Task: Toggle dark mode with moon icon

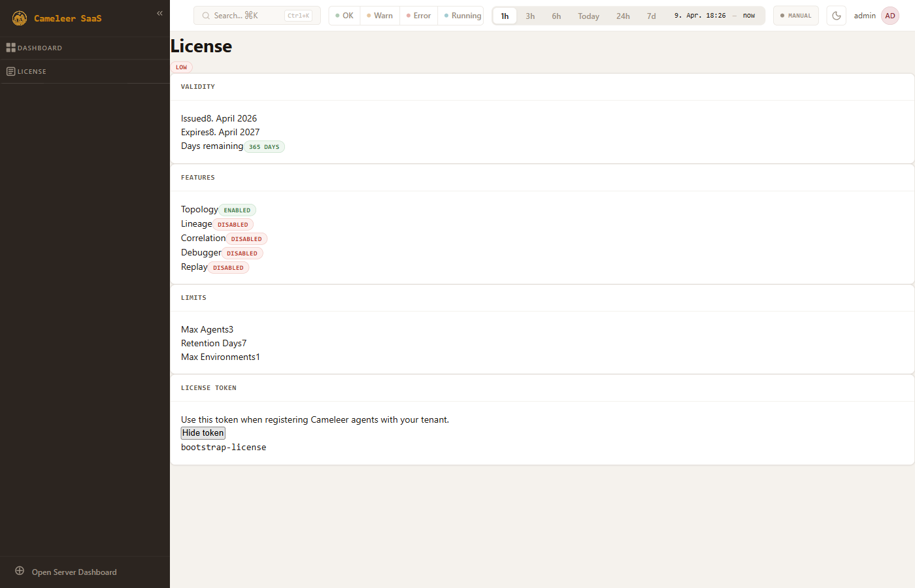Action: 836,16
